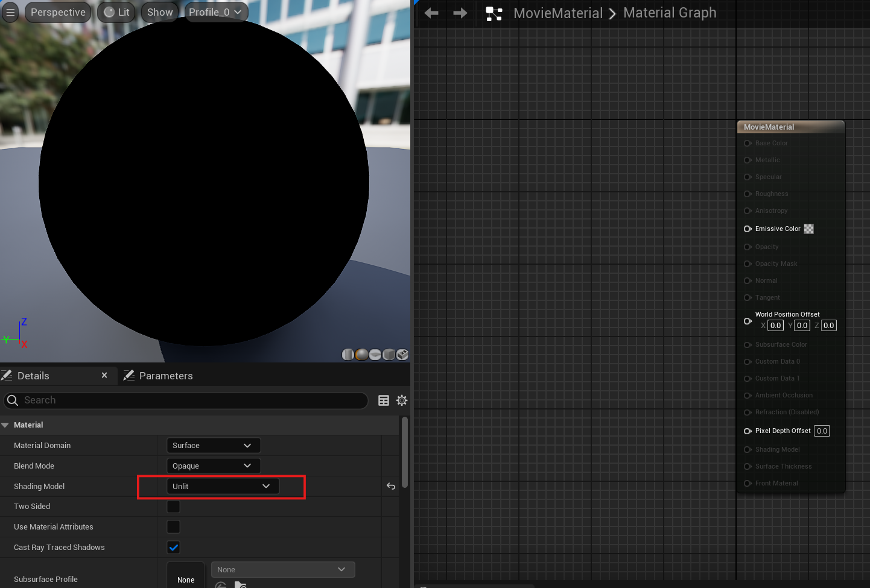Open the Blend Mode dropdown
This screenshot has width=870, height=588.
tap(213, 466)
